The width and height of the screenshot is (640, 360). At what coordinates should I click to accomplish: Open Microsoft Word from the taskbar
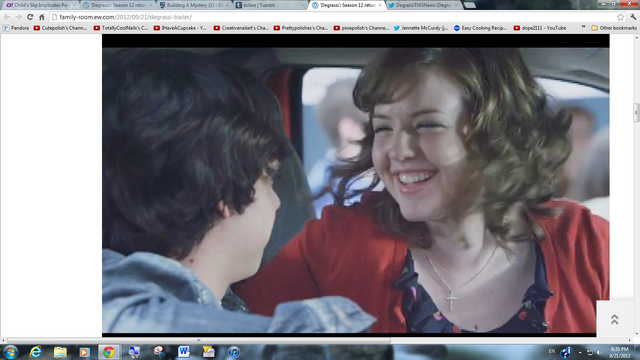point(184,352)
